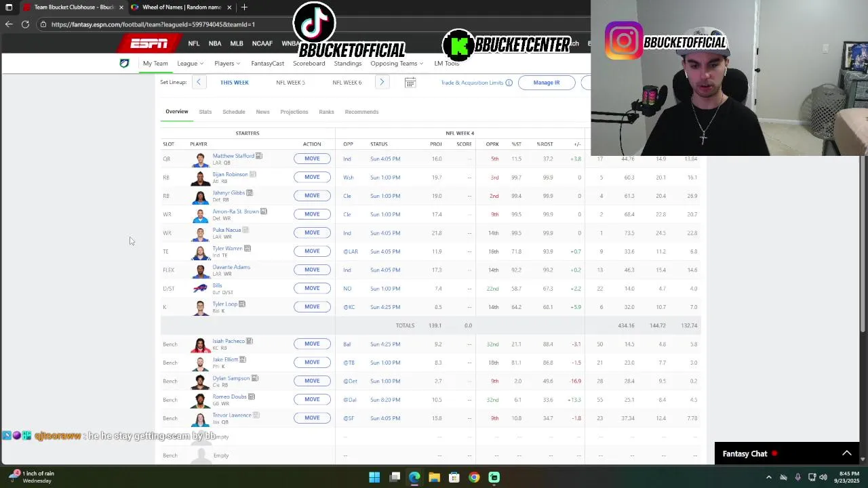Screen dimensions: 868x488
Task: Open Dylan Sampson's player news icon
Action: [255, 378]
